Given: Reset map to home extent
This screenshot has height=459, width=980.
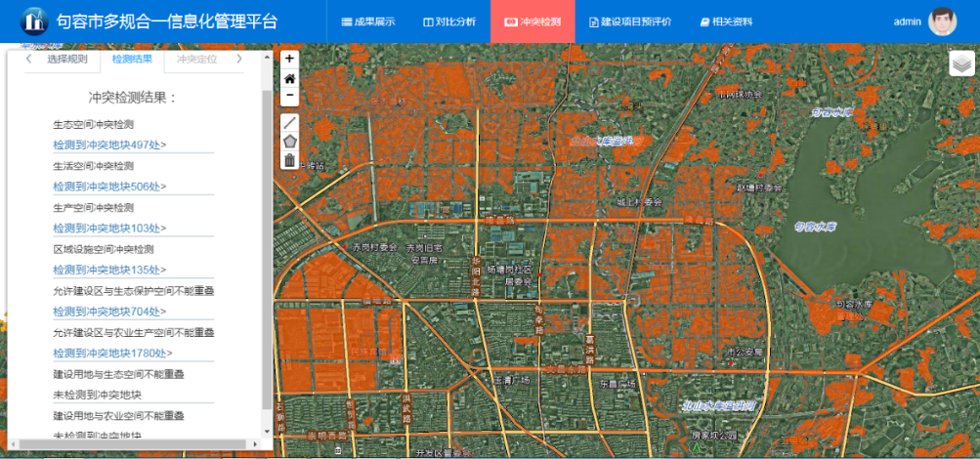Looking at the screenshot, I should tap(289, 78).
